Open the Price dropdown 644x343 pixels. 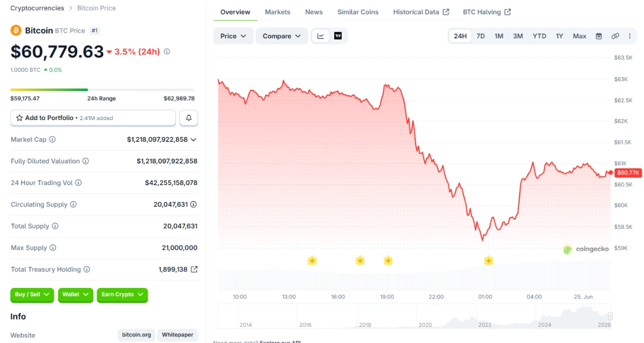pos(233,36)
